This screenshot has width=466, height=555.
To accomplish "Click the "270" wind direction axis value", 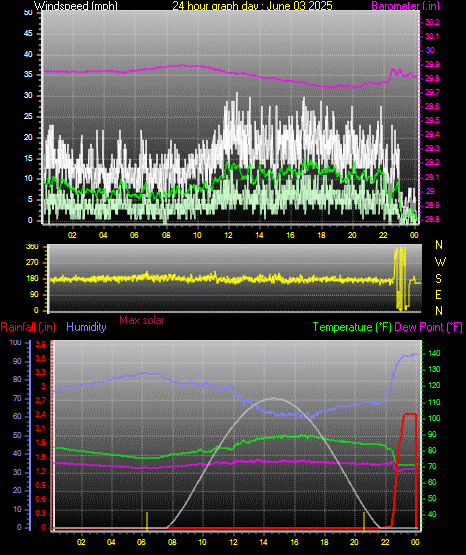I will pyautogui.click(x=32, y=263).
